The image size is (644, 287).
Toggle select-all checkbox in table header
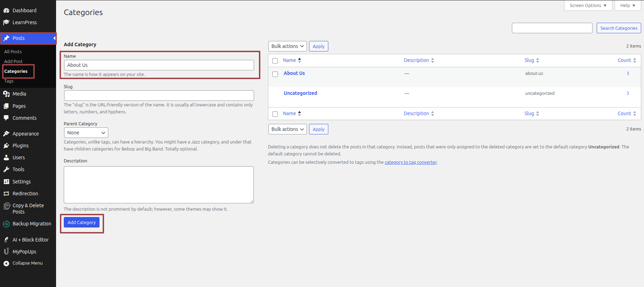(x=275, y=61)
